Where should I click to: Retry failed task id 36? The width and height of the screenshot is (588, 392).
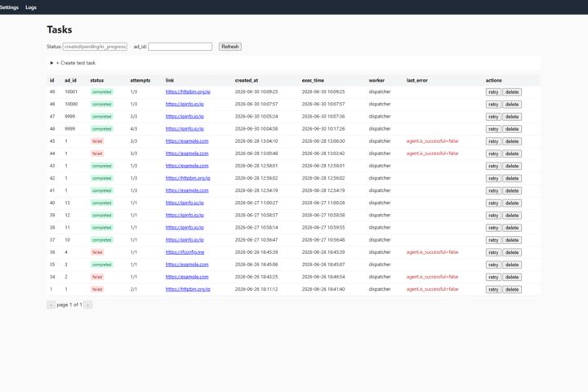493,252
